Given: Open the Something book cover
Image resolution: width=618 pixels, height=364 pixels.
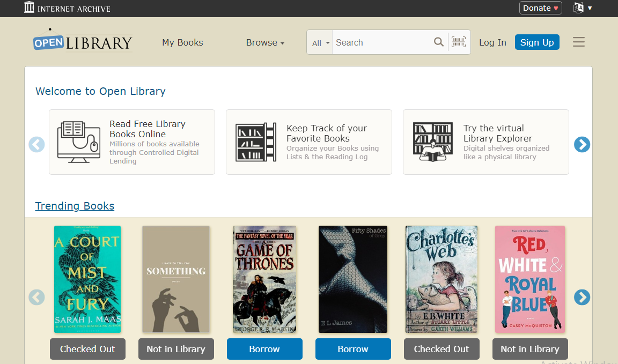Looking at the screenshot, I should (x=176, y=279).
